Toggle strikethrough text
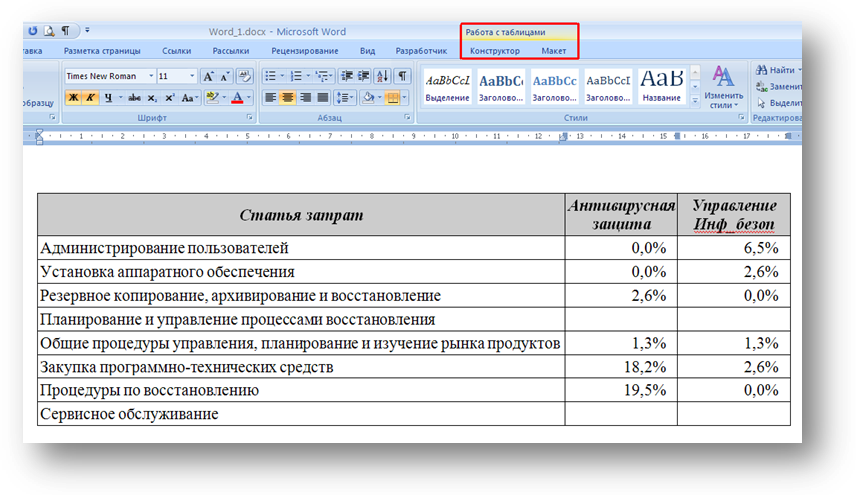The image size is (856, 495). 134,98
